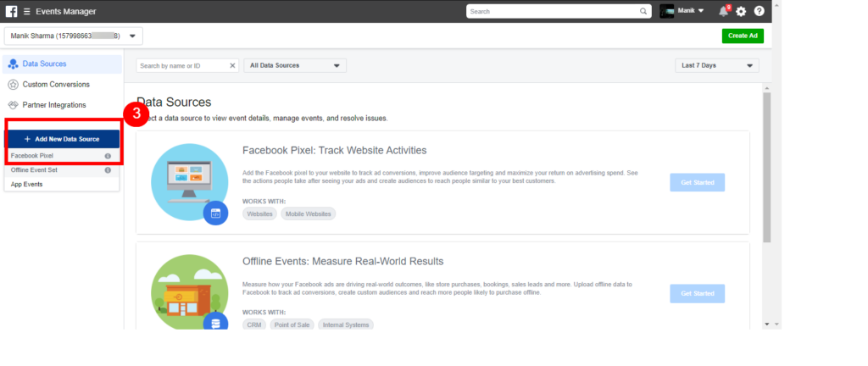Image resolution: width=868 pixels, height=366 pixels.
Task: Click the Manik profile avatar thumbnail
Action: click(667, 11)
